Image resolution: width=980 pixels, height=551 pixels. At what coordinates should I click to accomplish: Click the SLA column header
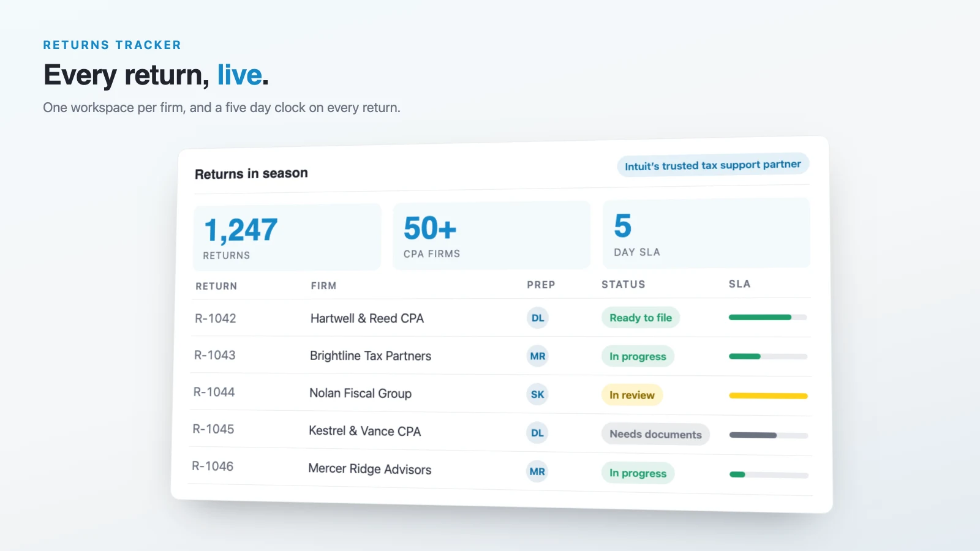click(x=739, y=283)
